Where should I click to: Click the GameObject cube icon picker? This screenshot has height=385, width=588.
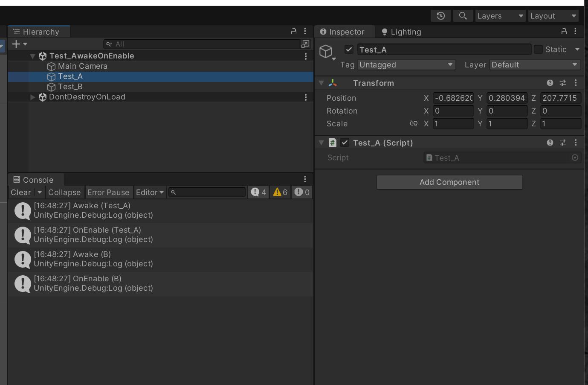327,52
